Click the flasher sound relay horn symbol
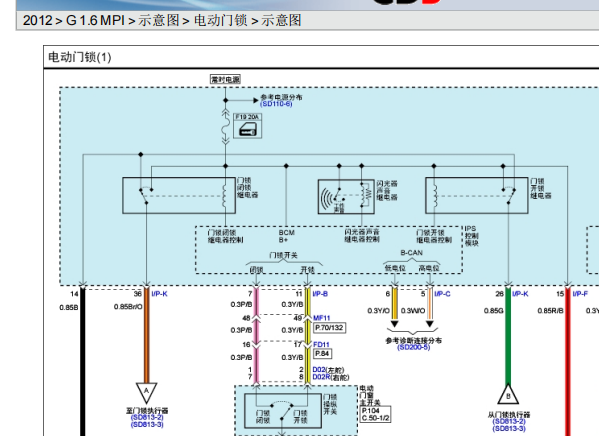The height and width of the screenshot is (436, 599). pyautogui.click(x=327, y=198)
